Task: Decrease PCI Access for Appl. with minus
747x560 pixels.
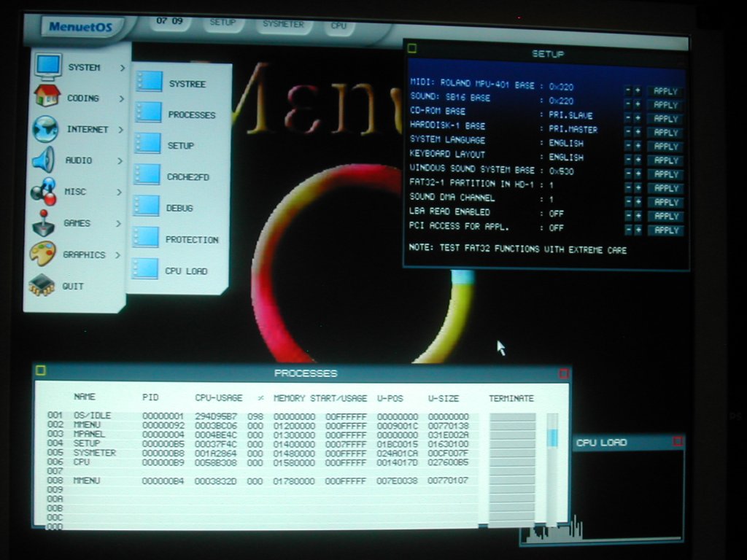Action: [627, 230]
